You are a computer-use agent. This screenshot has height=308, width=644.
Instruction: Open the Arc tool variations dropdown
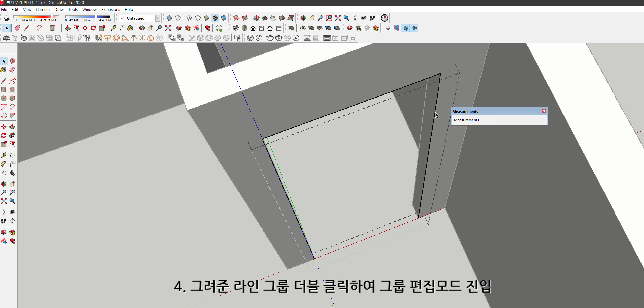pos(44,28)
